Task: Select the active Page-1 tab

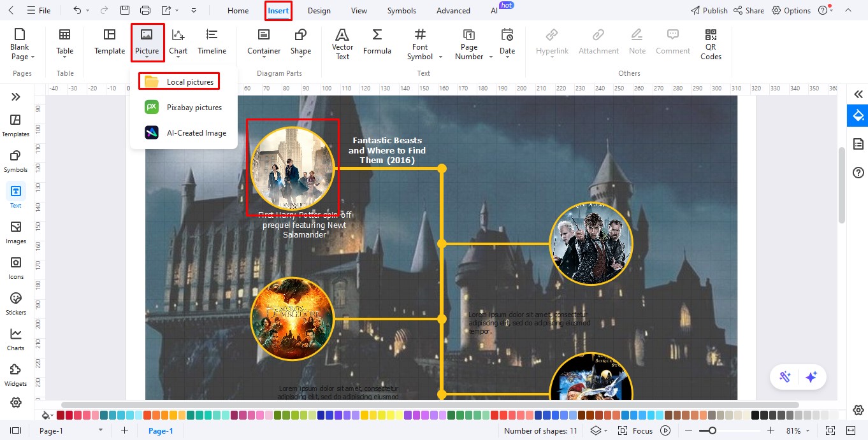Action: point(161,431)
